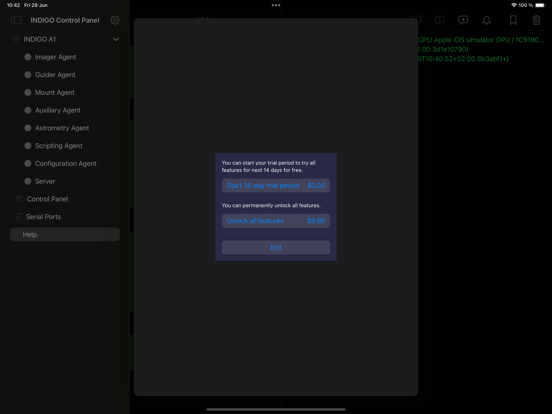The image size is (552, 414).
Task: Choose Astrometry Agent in sidebar
Action: 65,128
